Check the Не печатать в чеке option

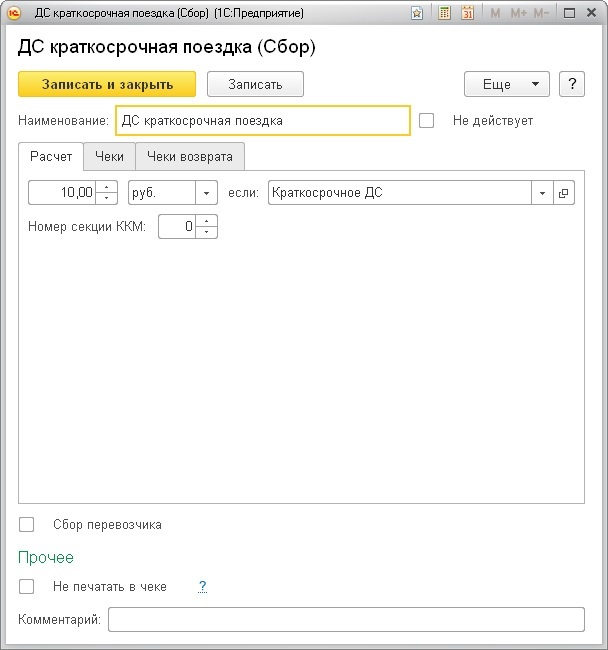[x=27, y=587]
